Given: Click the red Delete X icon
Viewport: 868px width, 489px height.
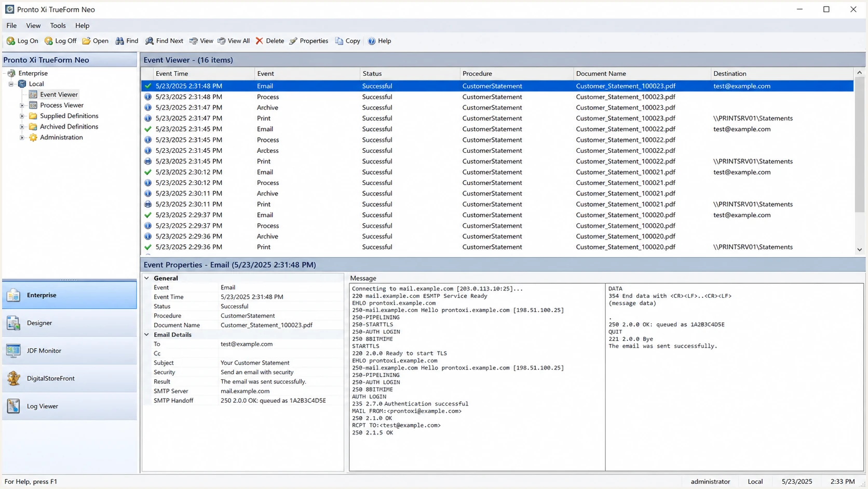Looking at the screenshot, I should (x=260, y=41).
